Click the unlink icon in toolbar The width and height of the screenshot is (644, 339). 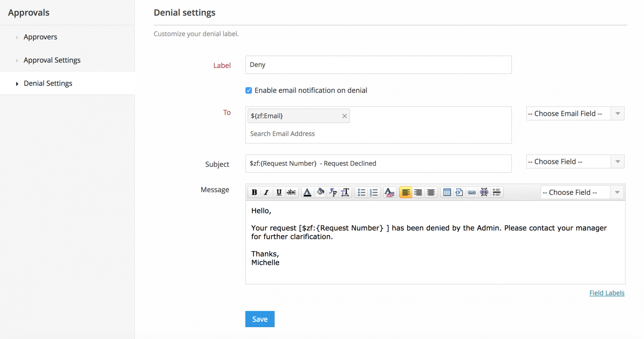pyautogui.click(x=484, y=192)
